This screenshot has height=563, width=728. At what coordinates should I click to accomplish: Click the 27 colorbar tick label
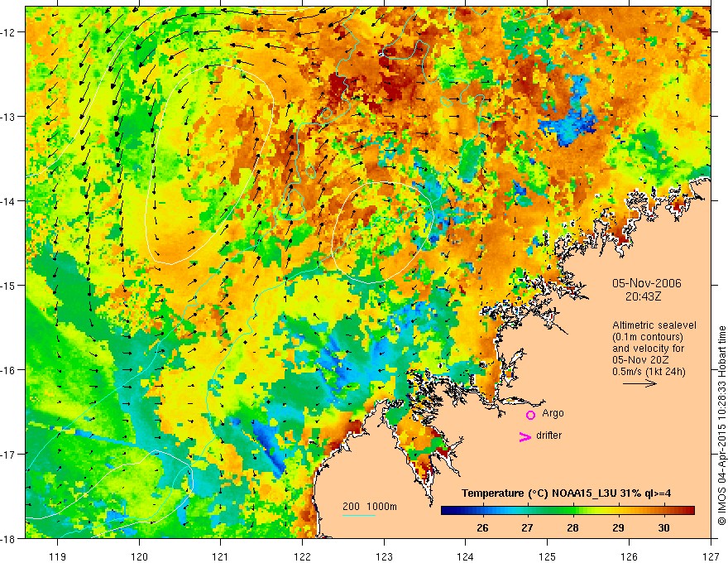pos(527,527)
